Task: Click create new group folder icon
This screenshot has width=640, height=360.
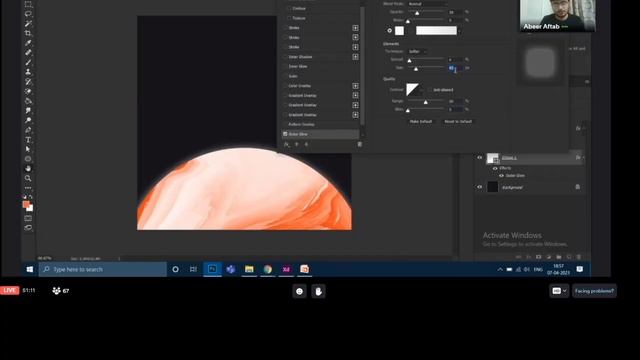Action: (559, 257)
